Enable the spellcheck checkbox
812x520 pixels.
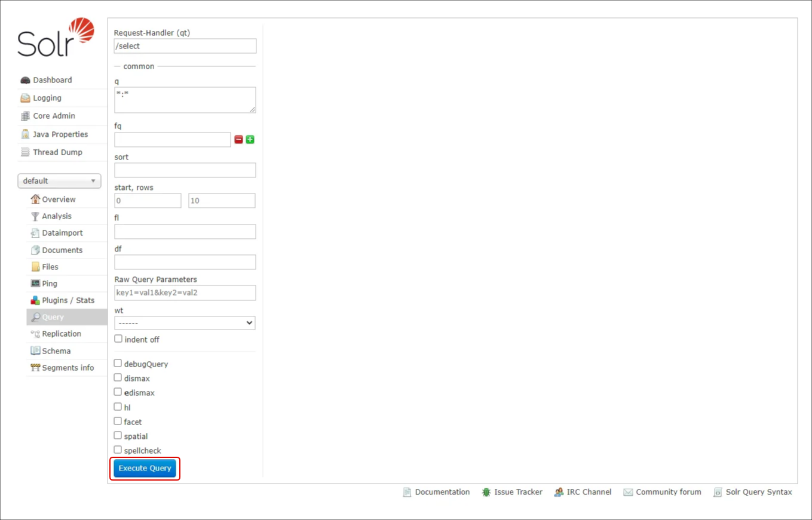(118, 450)
